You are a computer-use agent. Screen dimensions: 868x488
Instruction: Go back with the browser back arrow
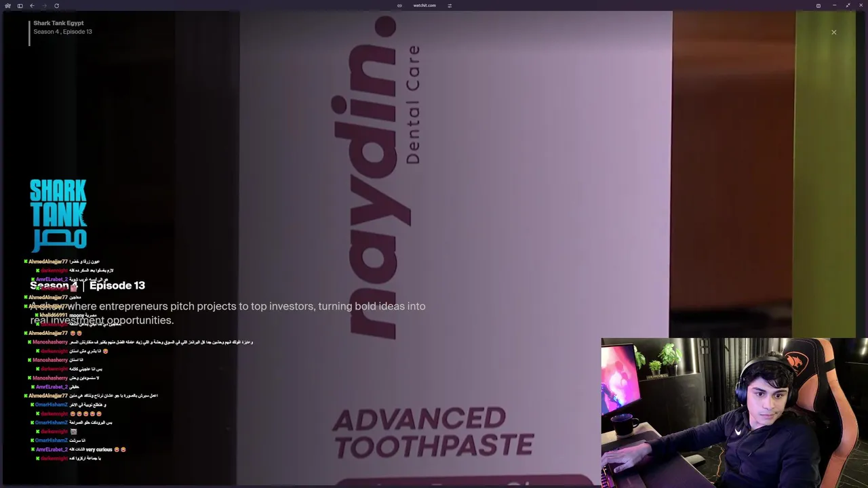tap(32, 5)
